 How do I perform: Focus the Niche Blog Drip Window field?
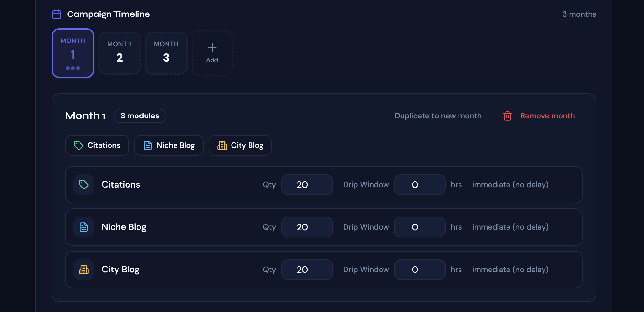420,227
